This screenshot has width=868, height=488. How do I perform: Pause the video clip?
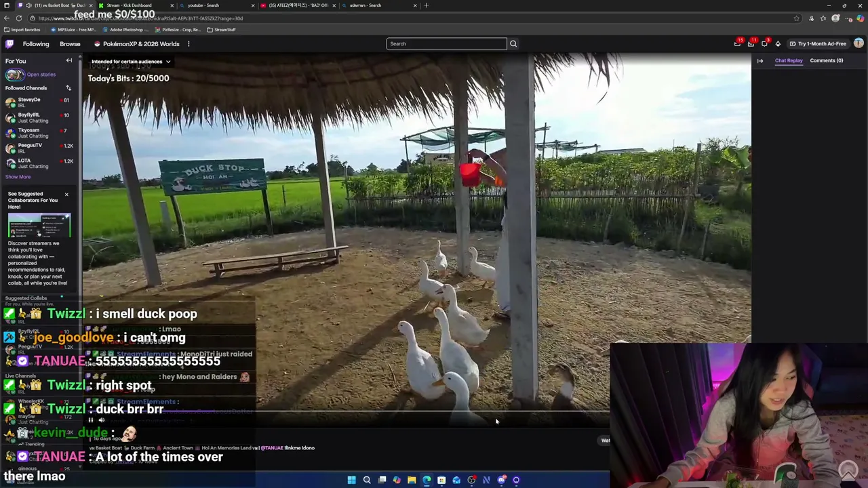[x=91, y=420]
